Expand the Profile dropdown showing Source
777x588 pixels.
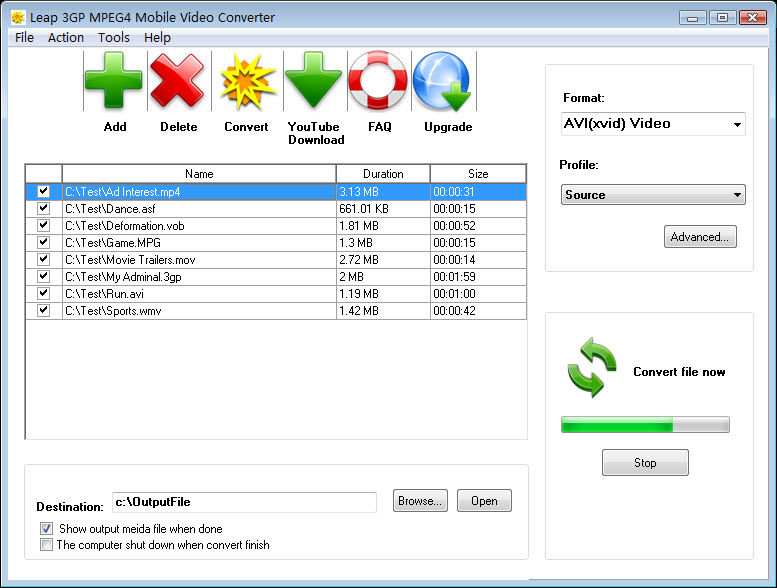pyautogui.click(x=653, y=195)
